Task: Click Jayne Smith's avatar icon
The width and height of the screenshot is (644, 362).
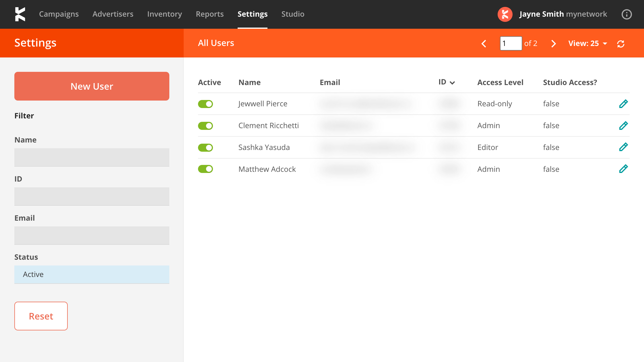Action: (505, 14)
